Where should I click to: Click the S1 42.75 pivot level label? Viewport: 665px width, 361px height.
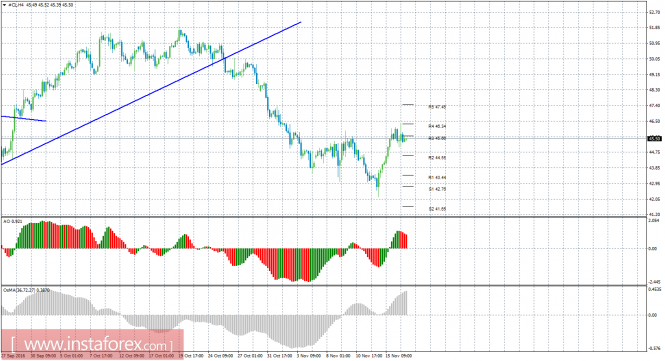coord(437,189)
